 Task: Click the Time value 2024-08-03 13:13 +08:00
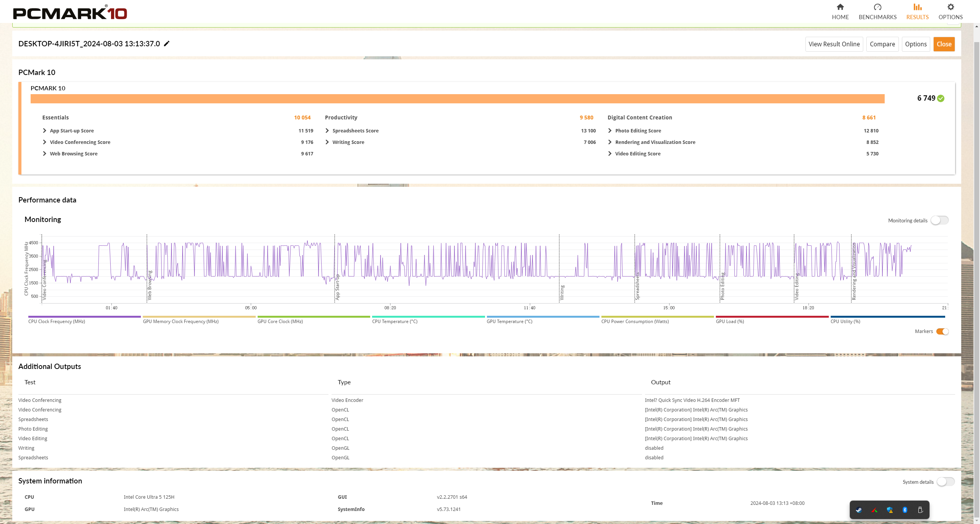tap(777, 503)
